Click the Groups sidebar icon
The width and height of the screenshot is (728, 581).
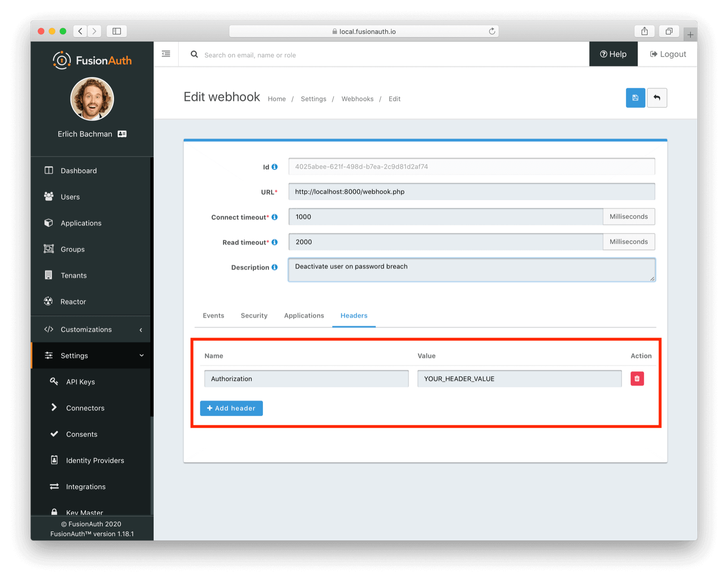(49, 249)
